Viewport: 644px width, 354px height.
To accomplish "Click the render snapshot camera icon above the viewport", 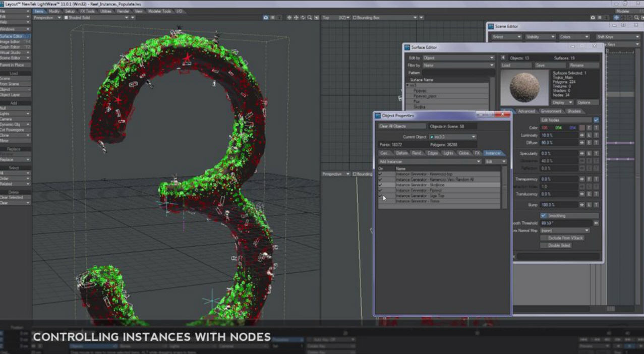I will [x=266, y=18].
